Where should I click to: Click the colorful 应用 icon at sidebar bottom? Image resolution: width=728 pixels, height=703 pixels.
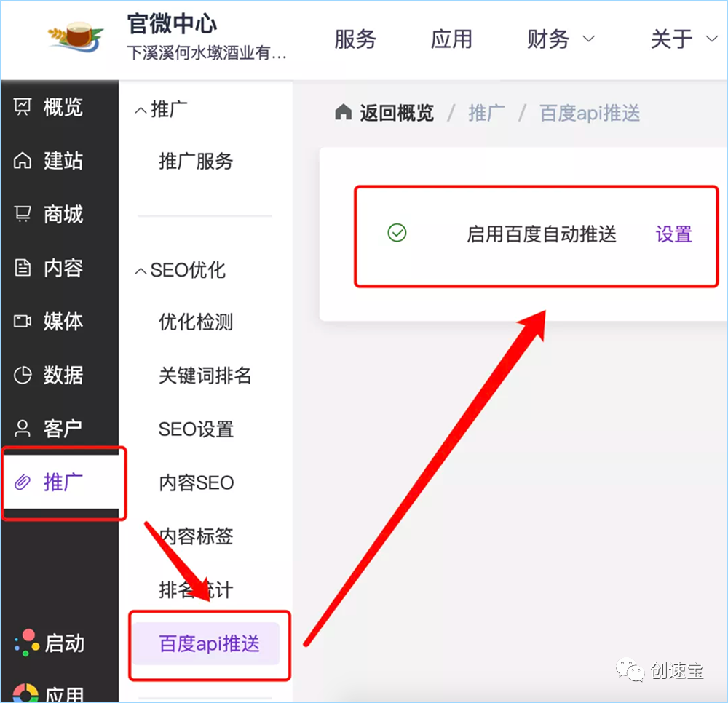point(25,694)
